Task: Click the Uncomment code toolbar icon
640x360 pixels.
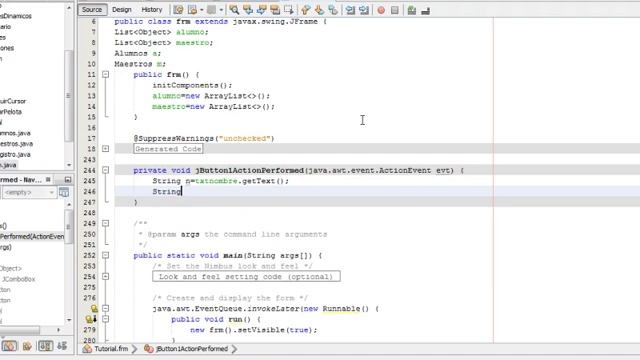Action: [425, 10]
